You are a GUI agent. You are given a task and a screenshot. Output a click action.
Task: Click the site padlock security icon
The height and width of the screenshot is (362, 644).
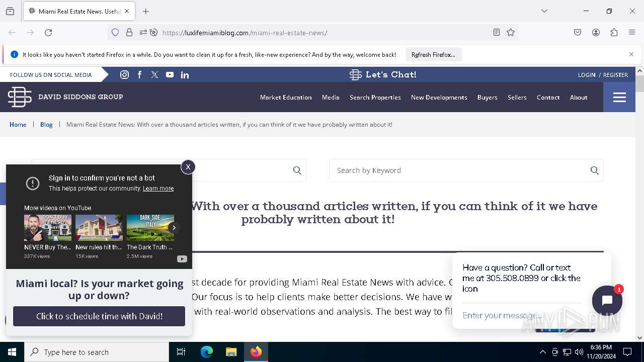[129, 33]
